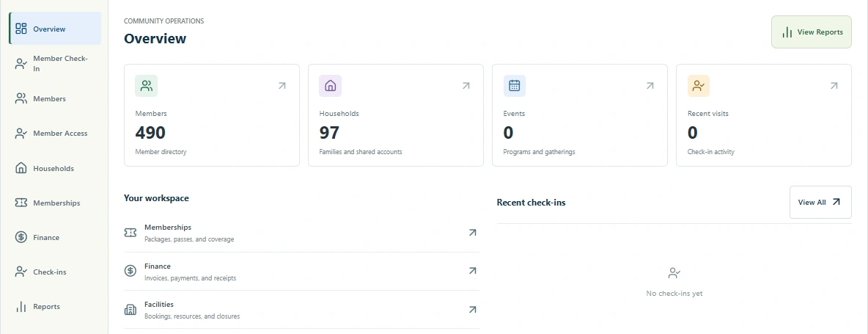Navigate to Households in sidebar
Image resolution: width=868 pixels, height=334 pixels.
55,168
